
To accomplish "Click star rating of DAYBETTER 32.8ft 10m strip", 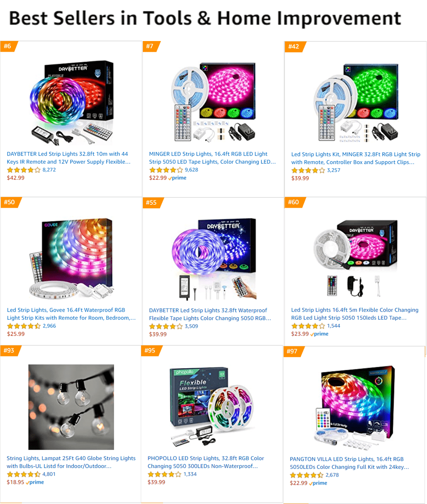I will tap(24, 170).
